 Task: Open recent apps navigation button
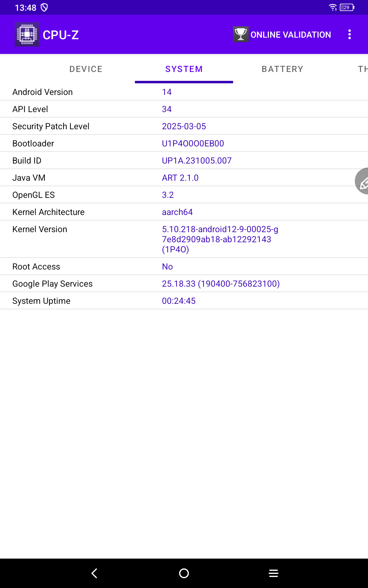(x=273, y=573)
